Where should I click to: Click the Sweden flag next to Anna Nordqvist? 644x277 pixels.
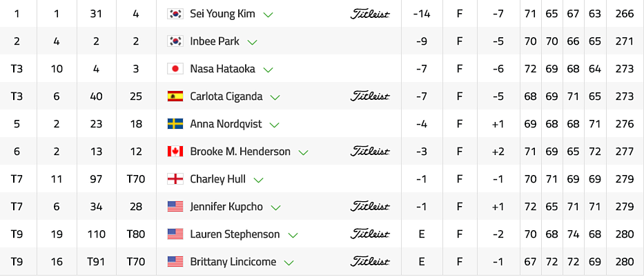coord(175,124)
